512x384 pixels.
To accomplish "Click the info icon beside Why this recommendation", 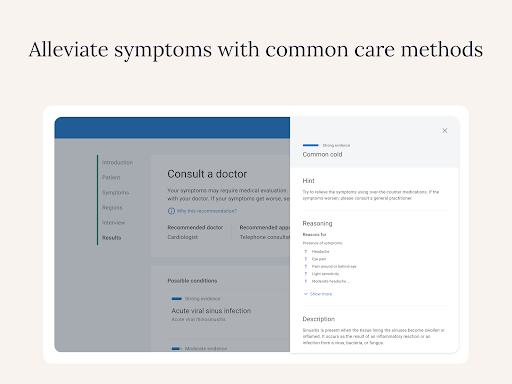I will point(171,211).
